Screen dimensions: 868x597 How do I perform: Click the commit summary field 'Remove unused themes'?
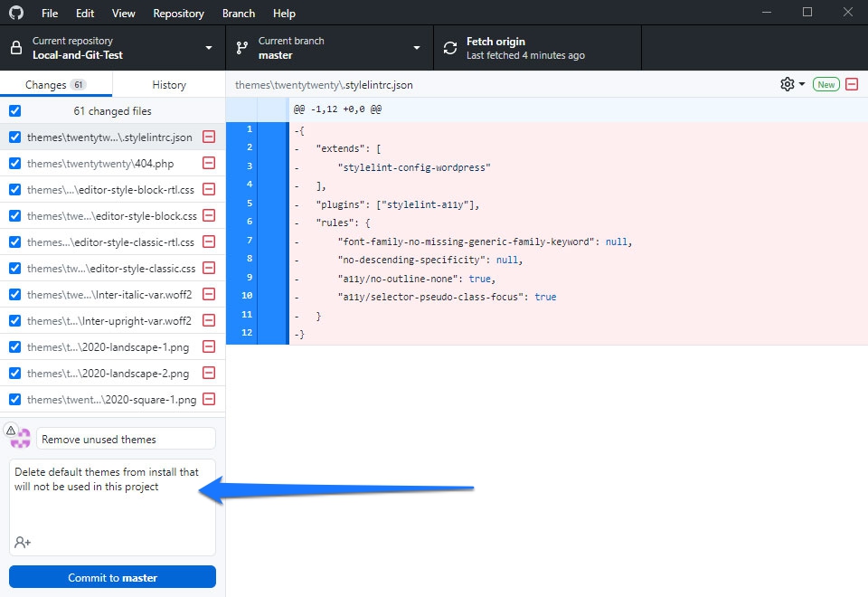click(x=126, y=439)
